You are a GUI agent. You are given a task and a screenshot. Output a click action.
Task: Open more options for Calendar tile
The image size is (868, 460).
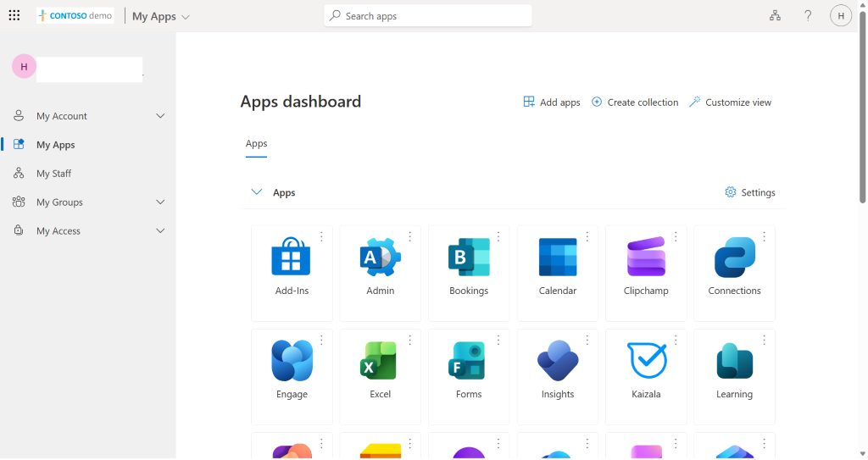[587, 236]
